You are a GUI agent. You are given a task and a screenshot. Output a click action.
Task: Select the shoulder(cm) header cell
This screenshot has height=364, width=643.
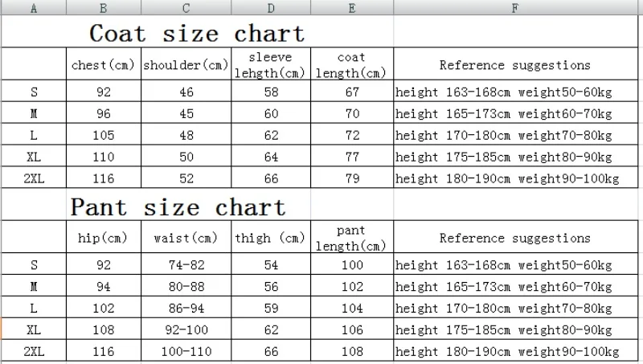[x=186, y=66]
